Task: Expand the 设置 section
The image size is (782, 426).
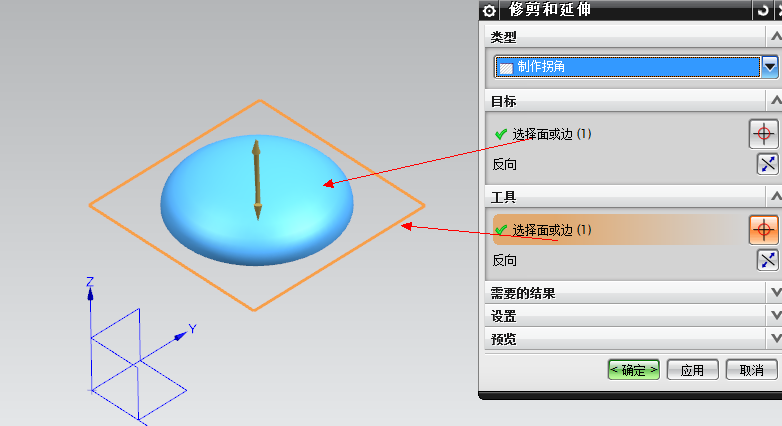Action: [x=776, y=315]
